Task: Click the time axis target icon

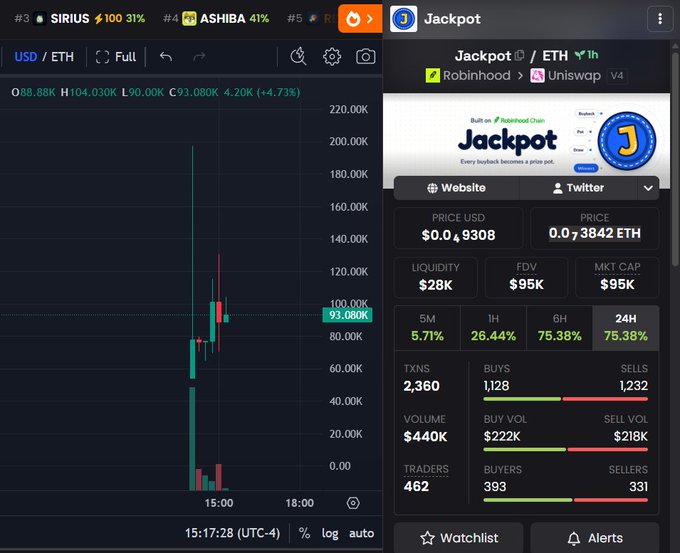Action: point(353,503)
